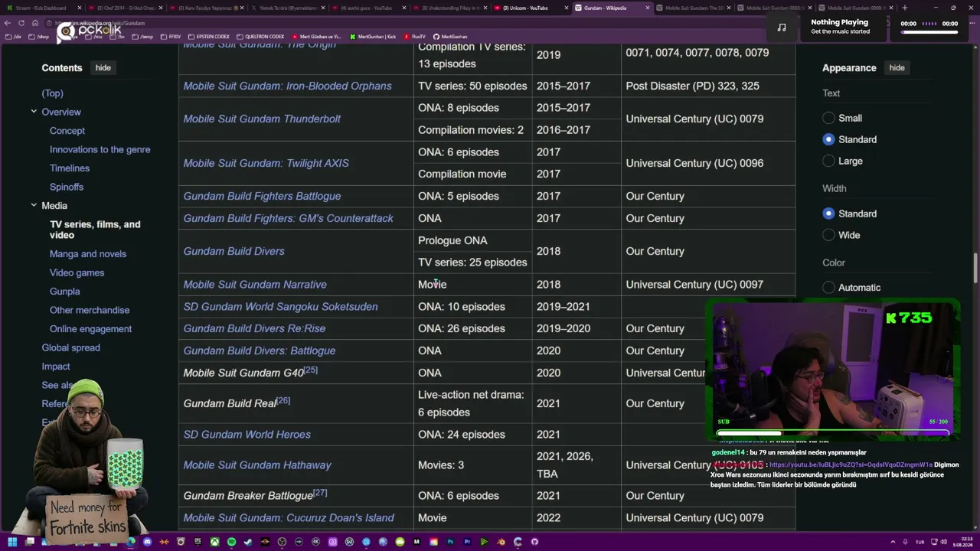This screenshot has height=551, width=980.
Task: Launch Discord from the taskbar
Action: pyautogui.click(x=148, y=542)
